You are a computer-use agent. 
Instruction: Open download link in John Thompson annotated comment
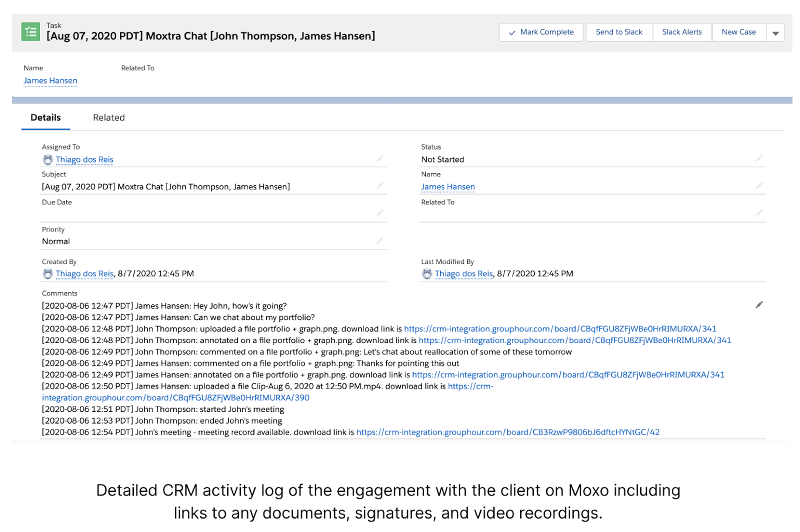pos(575,340)
